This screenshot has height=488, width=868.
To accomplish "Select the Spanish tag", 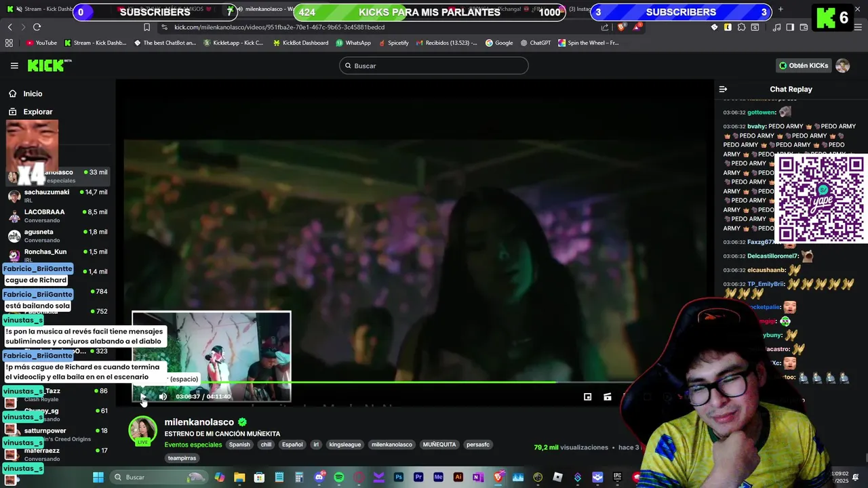I will click(x=239, y=445).
